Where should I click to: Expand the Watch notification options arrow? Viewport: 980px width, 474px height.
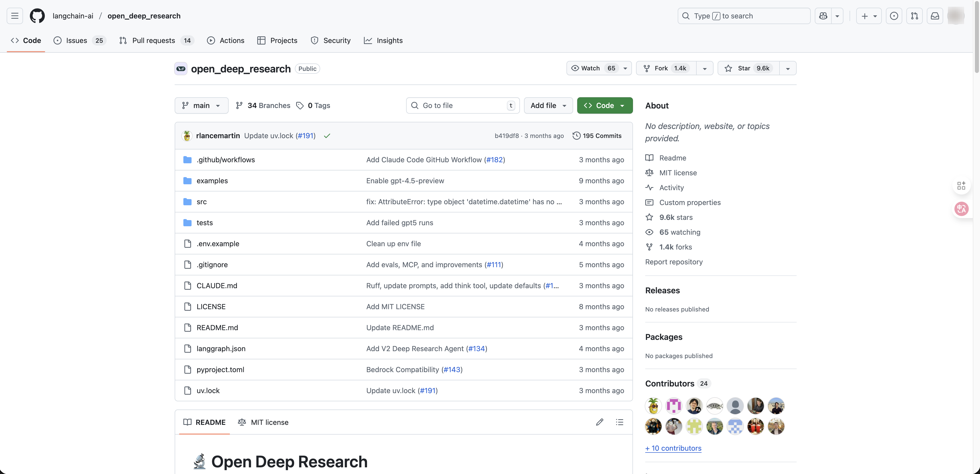625,69
